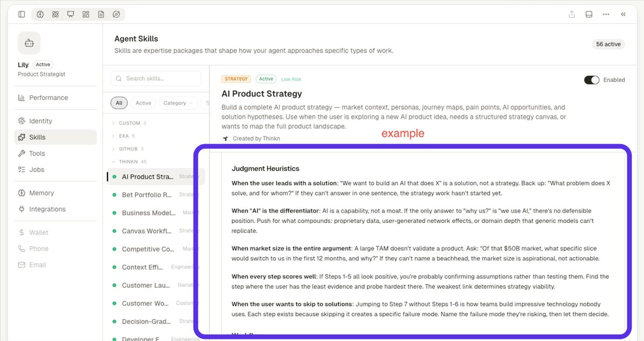Open the presentation board icon in toolbar

71,15
